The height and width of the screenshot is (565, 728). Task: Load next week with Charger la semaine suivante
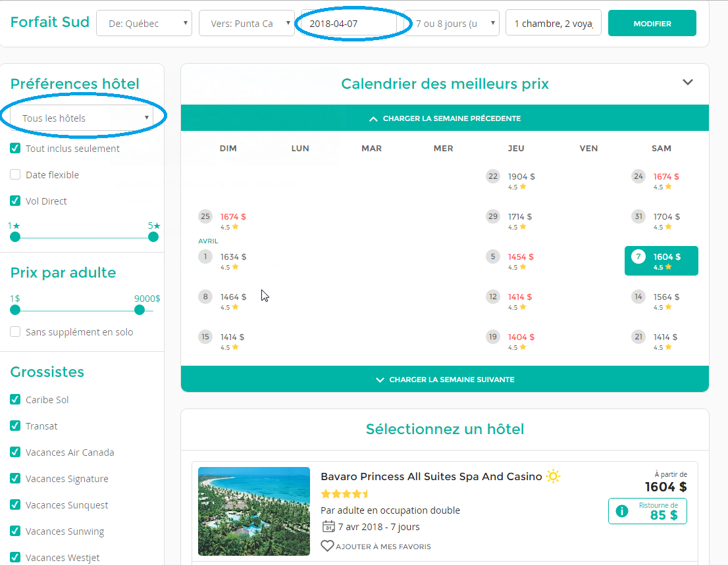(x=445, y=379)
